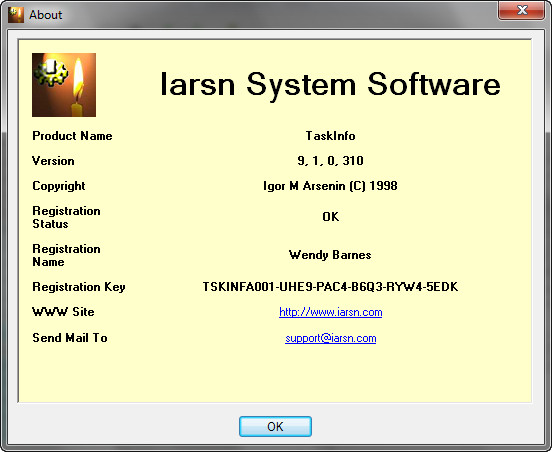Click the registration name Wendy Barnes

(330, 255)
